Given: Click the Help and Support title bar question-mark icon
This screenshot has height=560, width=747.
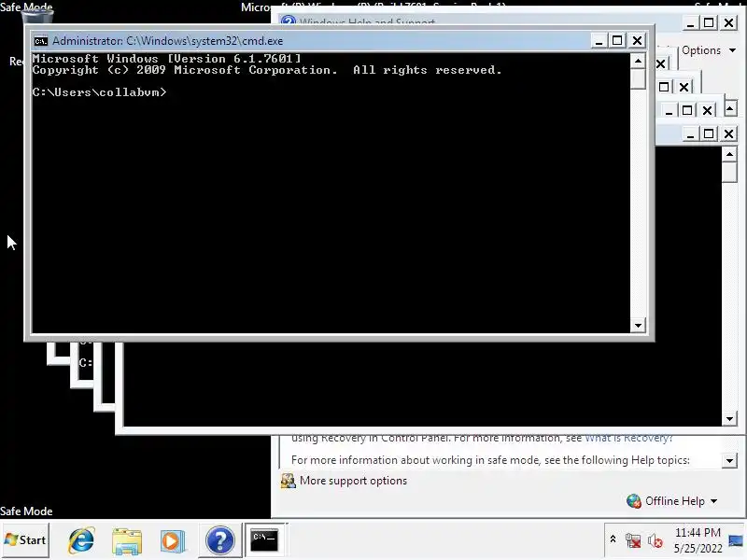Looking at the screenshot, I should tap(288, 21).
